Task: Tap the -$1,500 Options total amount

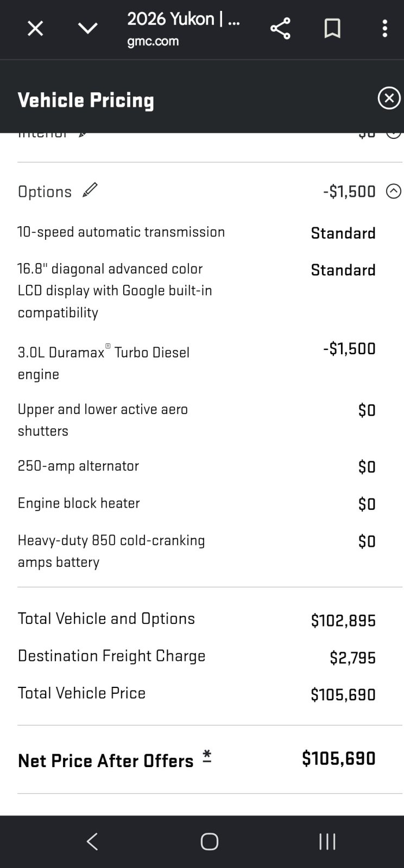Action: 349,191
